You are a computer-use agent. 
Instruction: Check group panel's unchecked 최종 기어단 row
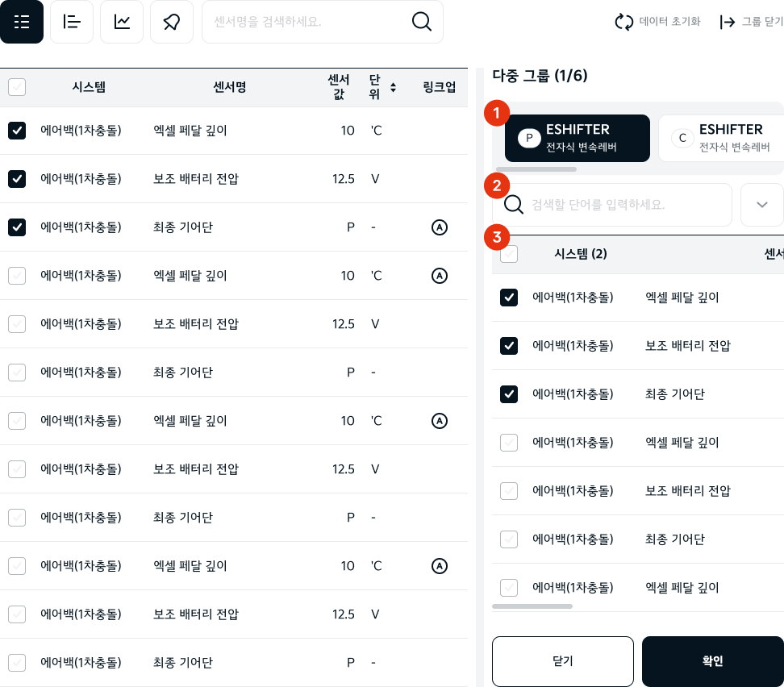(x=509, y=539)
